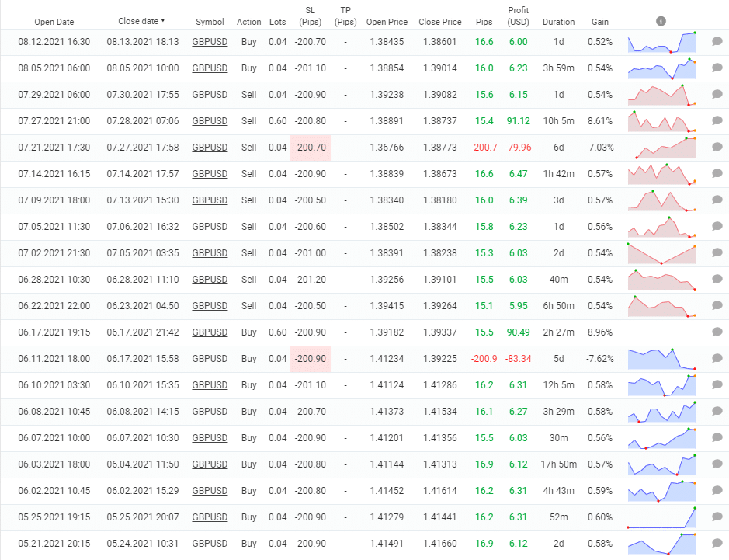Click the comment icon for the 06.17.2021 19:15 trade
Image resolution: width=729 pixels, height=560 pixels.
[717, 332]
